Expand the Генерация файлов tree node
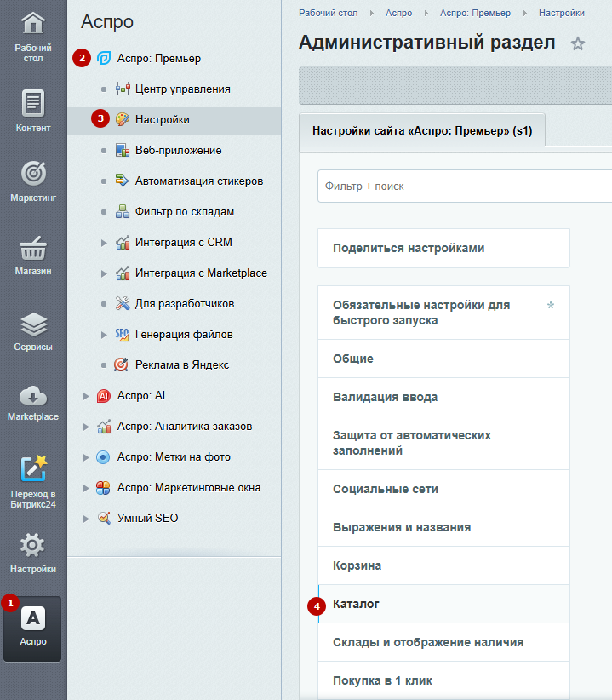 [x=104, y=335]
